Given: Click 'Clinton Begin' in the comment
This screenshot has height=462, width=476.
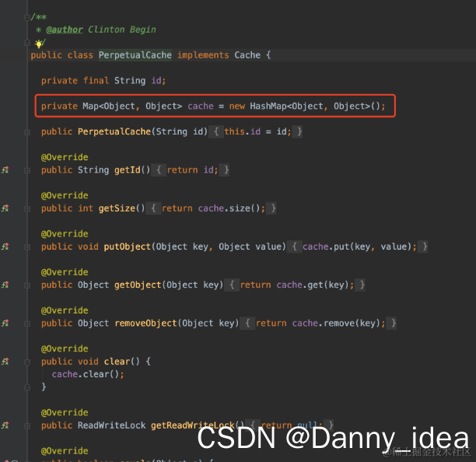Looking at the screenshot, I should click(122, 30).
